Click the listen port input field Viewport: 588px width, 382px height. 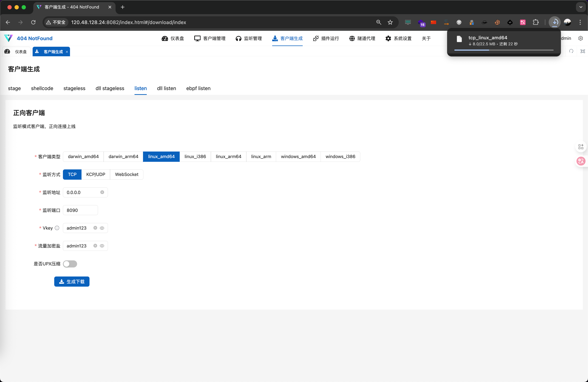[x=80, y=210]
